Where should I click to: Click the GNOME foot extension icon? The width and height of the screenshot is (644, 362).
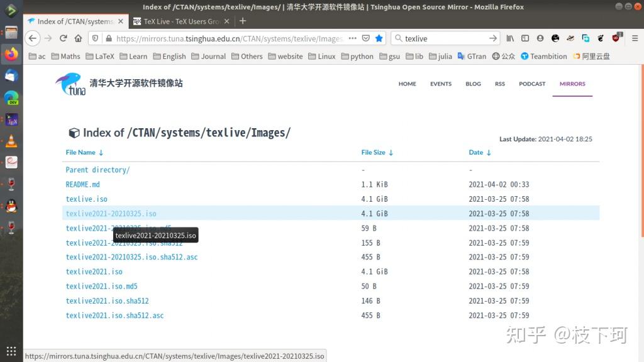(601, 38)
